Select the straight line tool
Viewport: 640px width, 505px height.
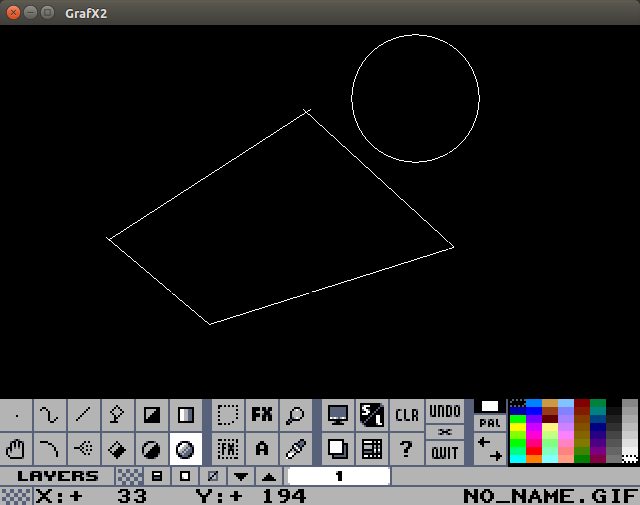pyautogui.click(x=83, y=415)
